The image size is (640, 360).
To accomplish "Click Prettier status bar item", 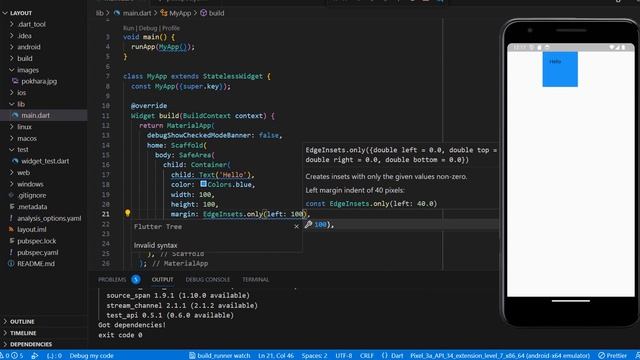I will 613,356.
